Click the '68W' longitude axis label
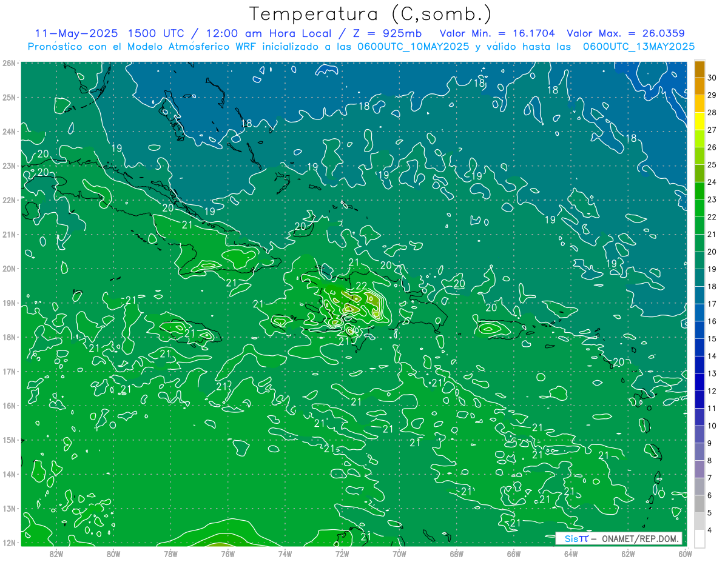 point(456,554)
